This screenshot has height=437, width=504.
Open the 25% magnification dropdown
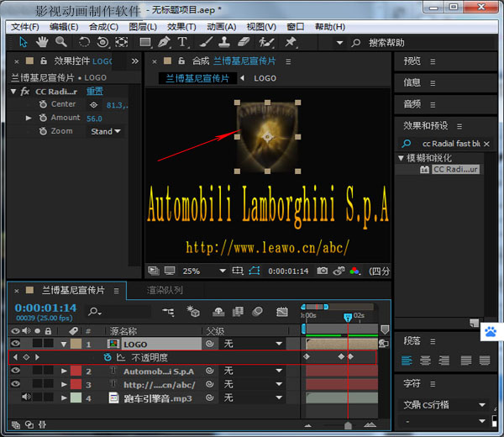(223, 271)
